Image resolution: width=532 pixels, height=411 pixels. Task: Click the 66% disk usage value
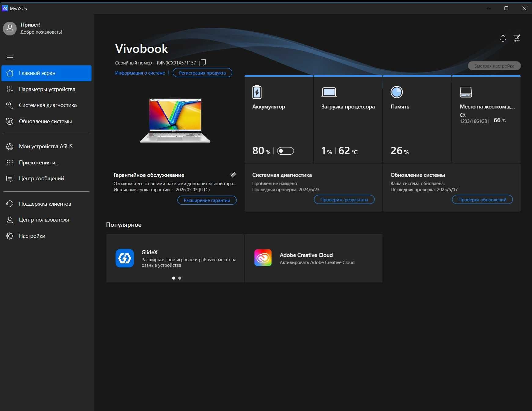[500, 120]
